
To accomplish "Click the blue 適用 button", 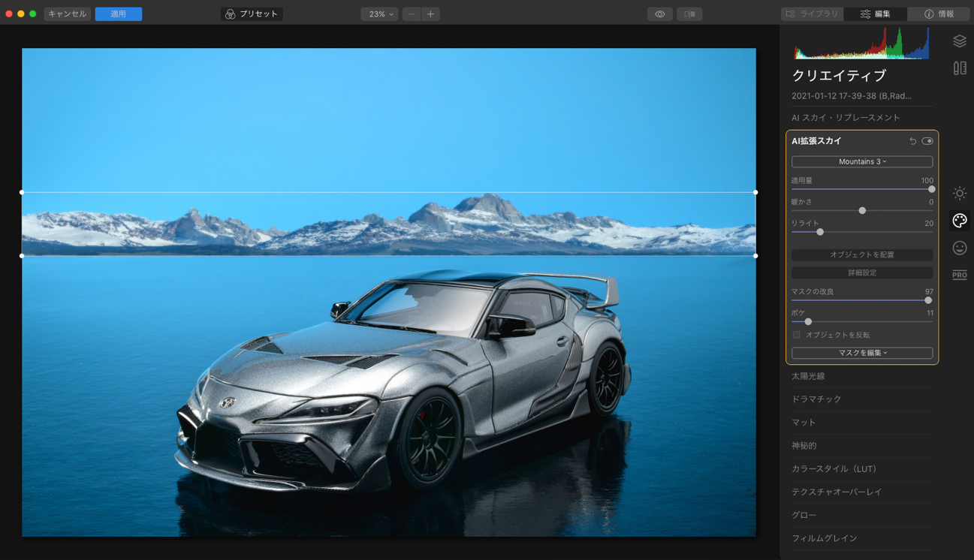I will point(118,14).
